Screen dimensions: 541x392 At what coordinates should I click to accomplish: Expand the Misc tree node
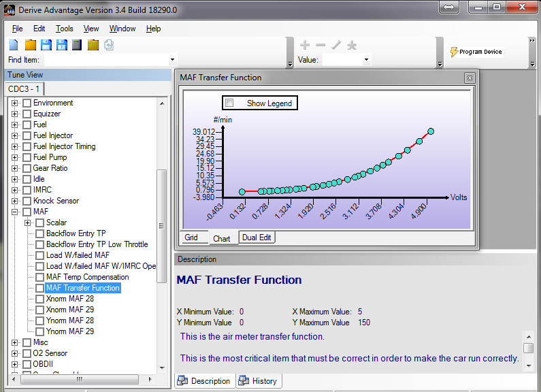click(14, 342)
